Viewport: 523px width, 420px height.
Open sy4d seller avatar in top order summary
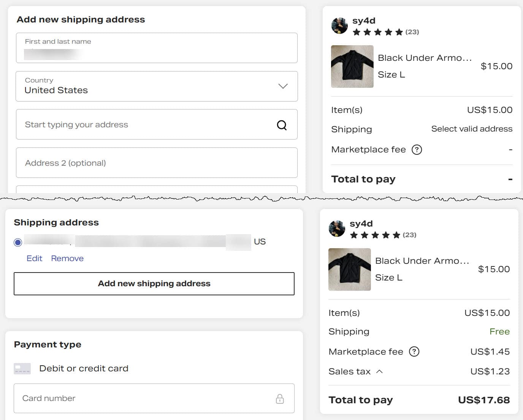(339, 25)
